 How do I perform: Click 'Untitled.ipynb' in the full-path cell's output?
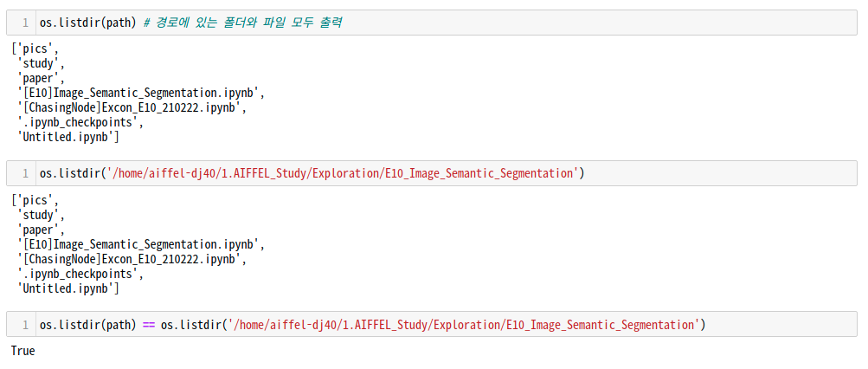pyautogui.click(x=65, y=288)
